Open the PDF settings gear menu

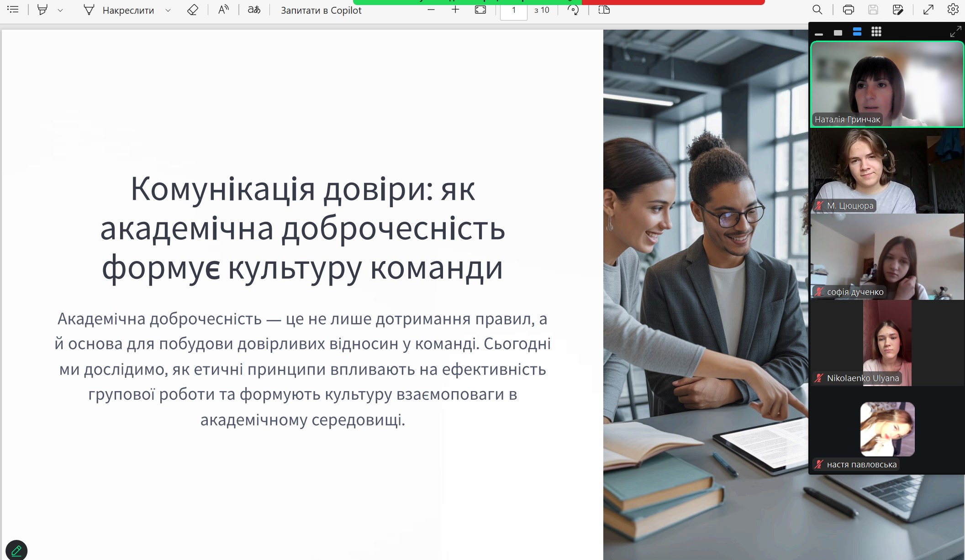pos(953,10)
